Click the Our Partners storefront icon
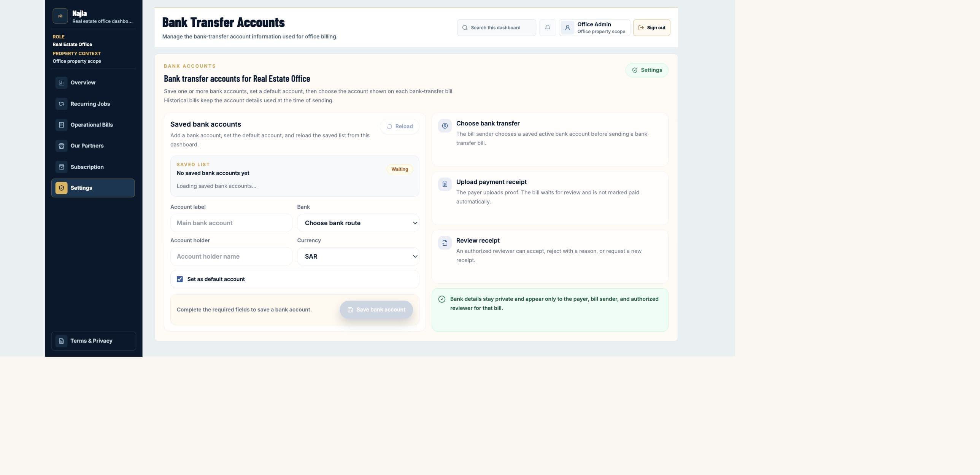 [x=61, y=146]
